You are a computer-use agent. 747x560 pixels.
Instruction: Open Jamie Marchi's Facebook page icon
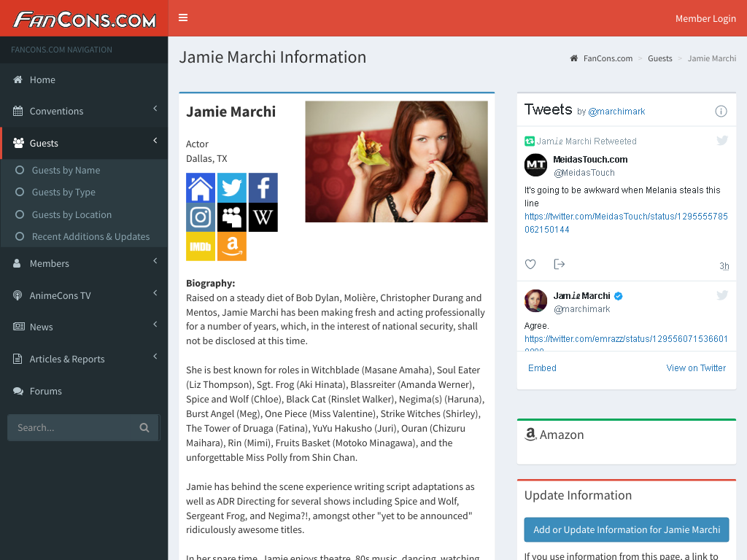[x=263, y=187]
